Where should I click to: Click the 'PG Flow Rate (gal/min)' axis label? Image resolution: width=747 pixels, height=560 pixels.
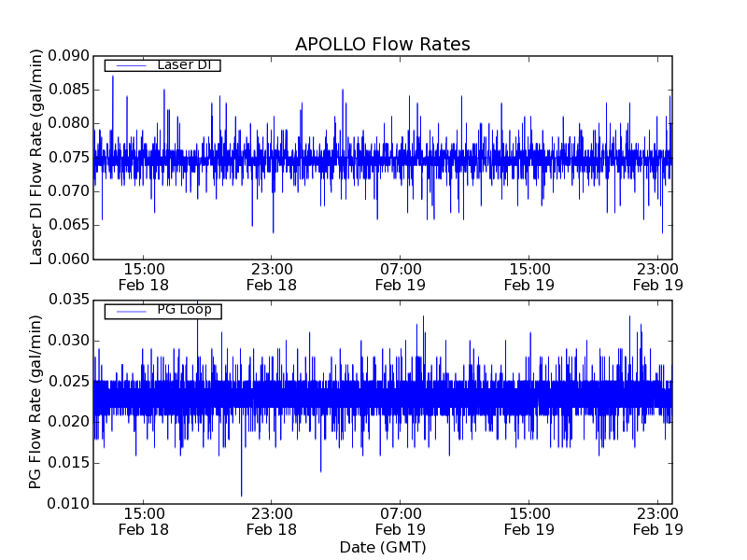tap(36, 401)
